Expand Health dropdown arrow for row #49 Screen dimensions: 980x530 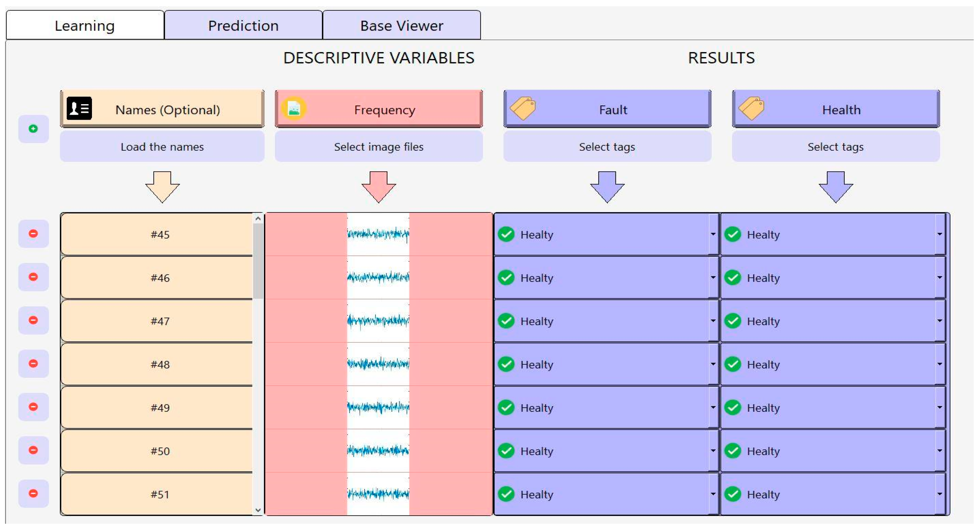pos(940,407)
